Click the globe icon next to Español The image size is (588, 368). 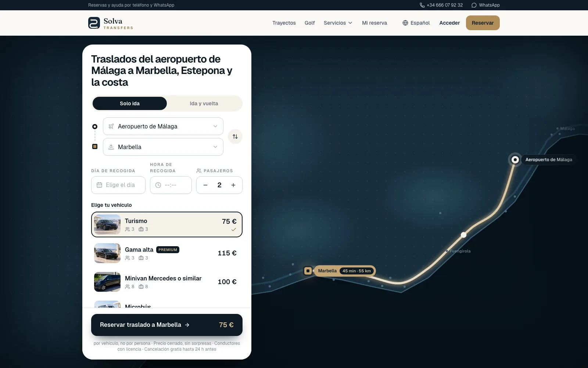click(405, 23)
